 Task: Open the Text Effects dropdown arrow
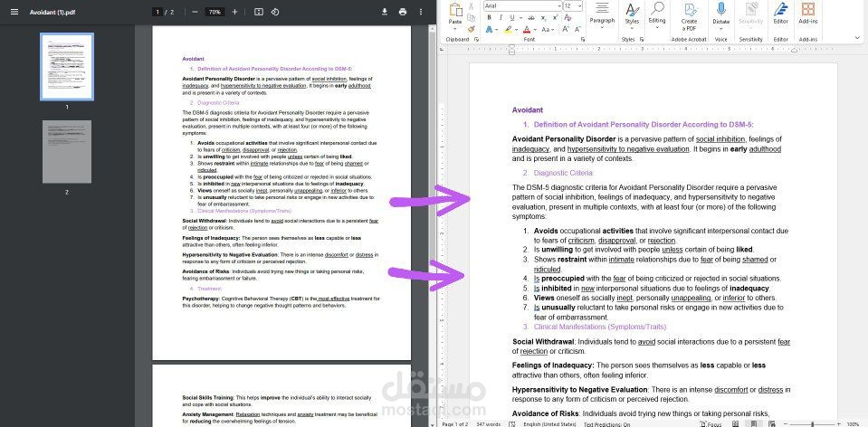[x=497, y=29]
